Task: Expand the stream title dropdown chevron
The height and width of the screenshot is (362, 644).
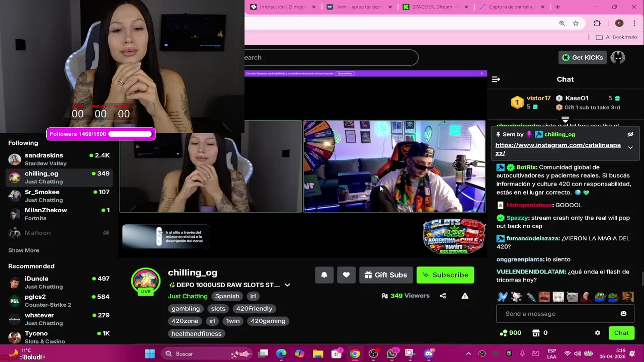Action: point(287,285)
